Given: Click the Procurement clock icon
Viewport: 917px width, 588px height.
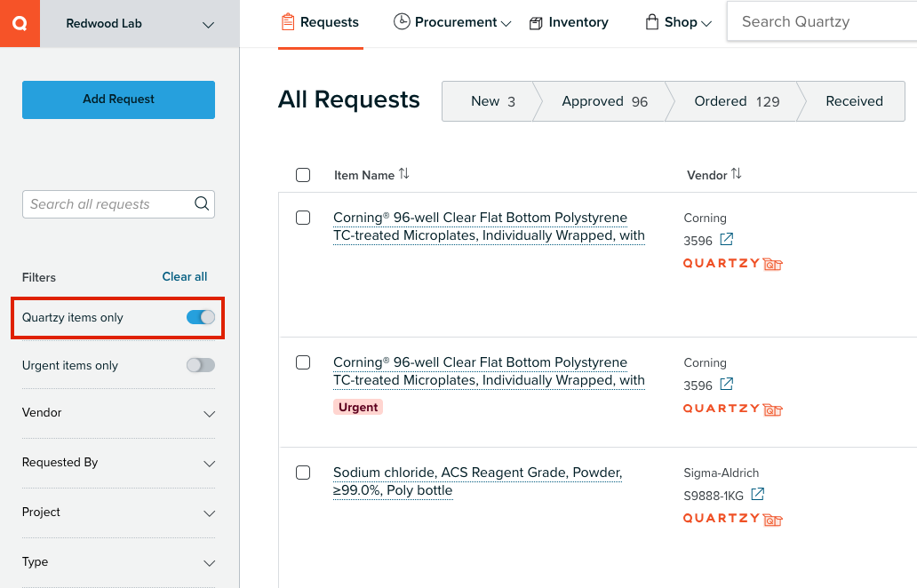Looking at the screenshot, I should 402,21.
